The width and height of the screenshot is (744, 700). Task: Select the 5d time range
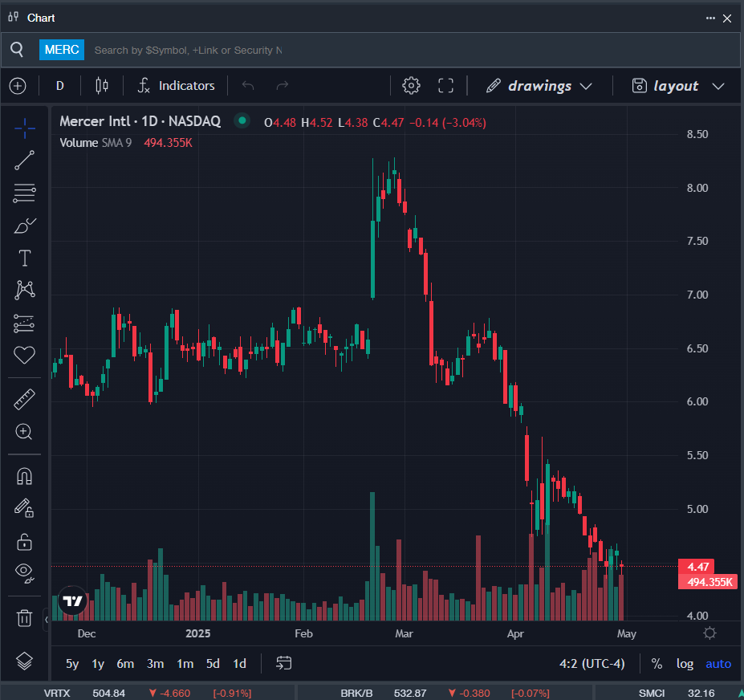pyautogui.click(x=213, y=663)
